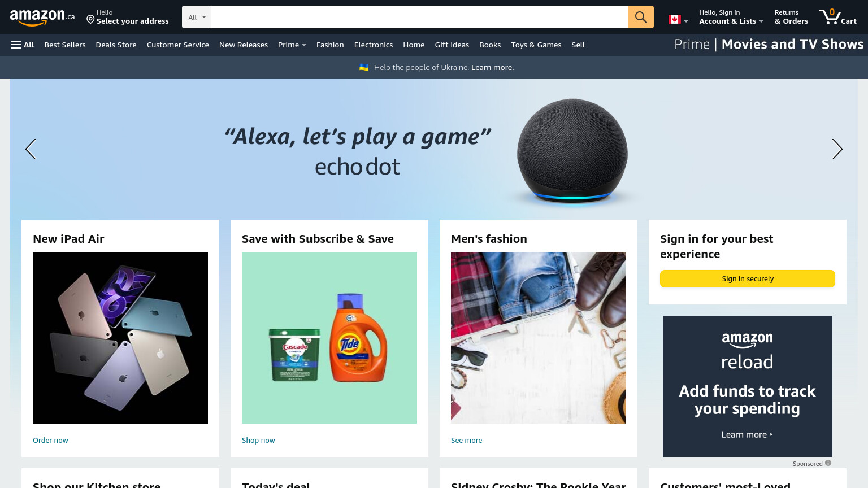Open Best Sellers in navigation bar
This screenshot has height=488, width=868.
click(65, 45)
